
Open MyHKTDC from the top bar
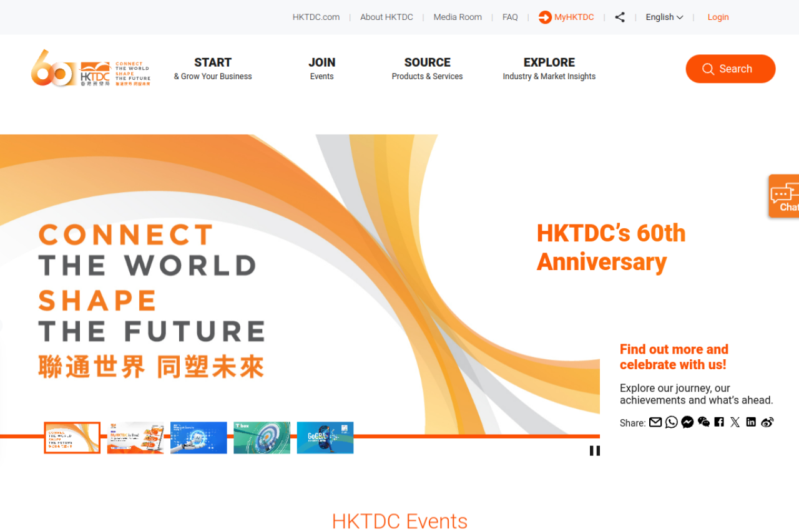(566, 17)
